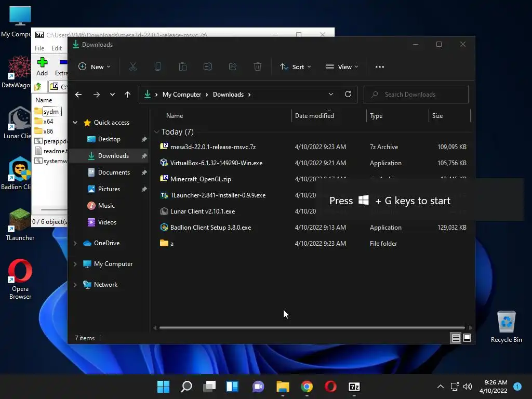532x399 pixels.
Task: Switch to large thumbnails view icon
Action: click(467, 338)
